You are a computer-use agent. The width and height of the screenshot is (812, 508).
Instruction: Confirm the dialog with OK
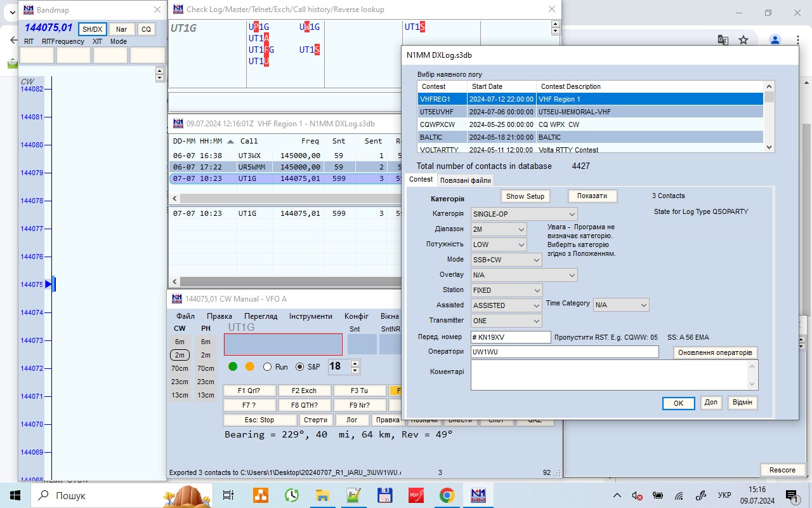(678, 403)
